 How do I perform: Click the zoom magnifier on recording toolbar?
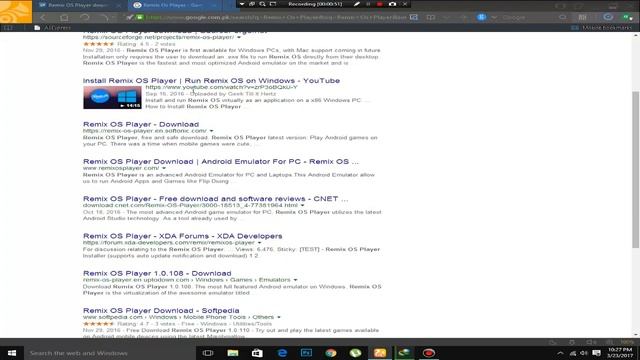click(262, 4)
